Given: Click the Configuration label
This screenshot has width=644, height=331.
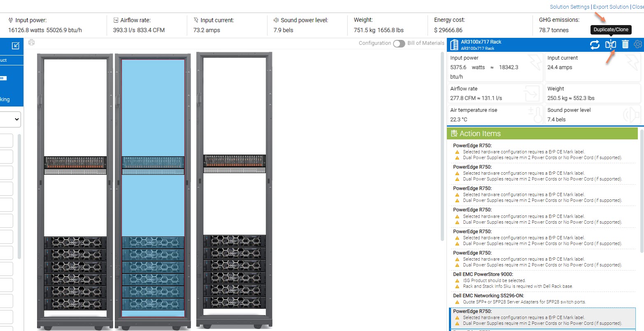Looking at the screenshot, I should [x=374, y=43].
